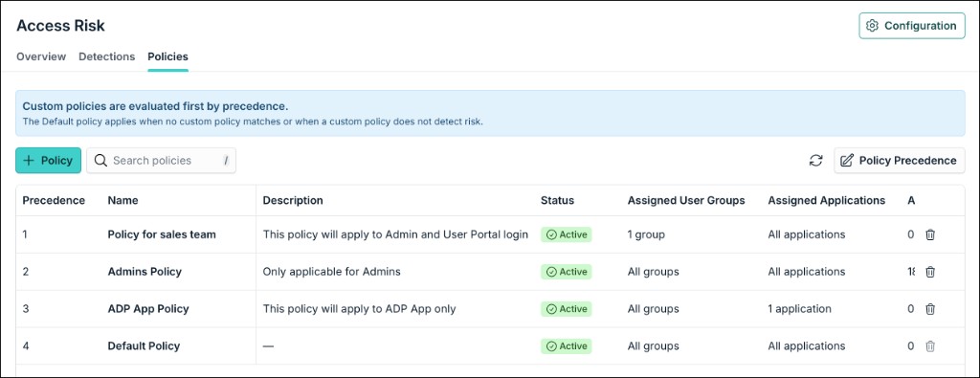Open Policy for sales team
Screen dimensions: 980x378
click(x=161, y=234)
